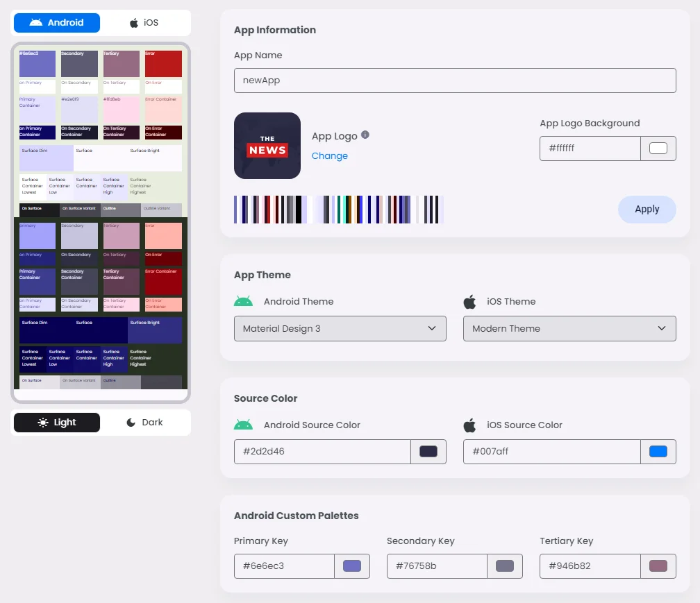The image size is (700, 603).
Task: Select the iOS platform tab
Action: (x=144, y=23)
